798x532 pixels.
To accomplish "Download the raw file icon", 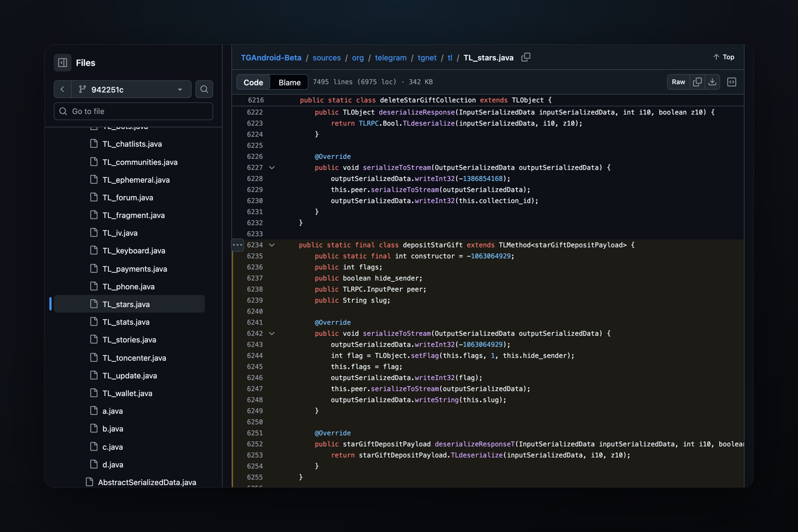I will pyautogui.click(x=713, y=82).
